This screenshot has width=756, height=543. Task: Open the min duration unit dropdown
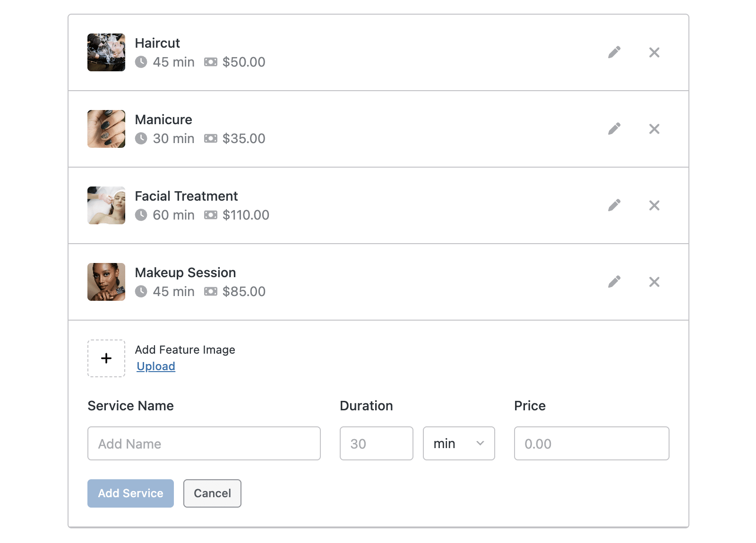(459, 443)
